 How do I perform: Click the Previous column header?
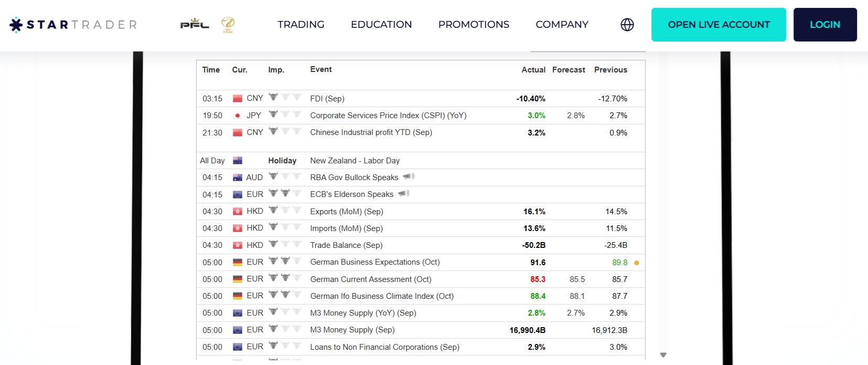[610, 70]
